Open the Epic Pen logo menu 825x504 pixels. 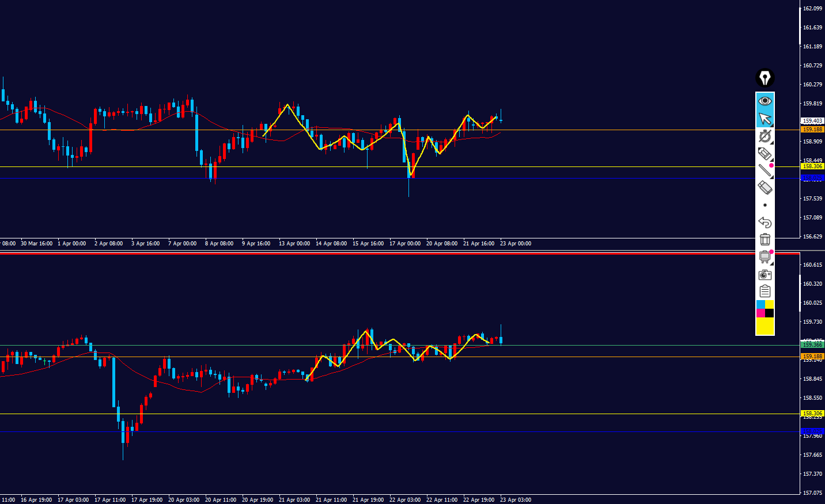[765, 78]
